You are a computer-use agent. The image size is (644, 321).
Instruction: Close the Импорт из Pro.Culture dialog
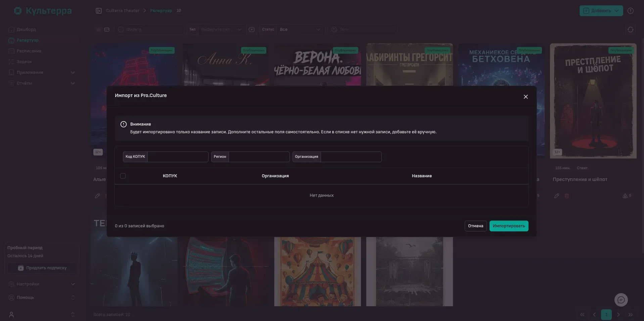tap(526, 97)
